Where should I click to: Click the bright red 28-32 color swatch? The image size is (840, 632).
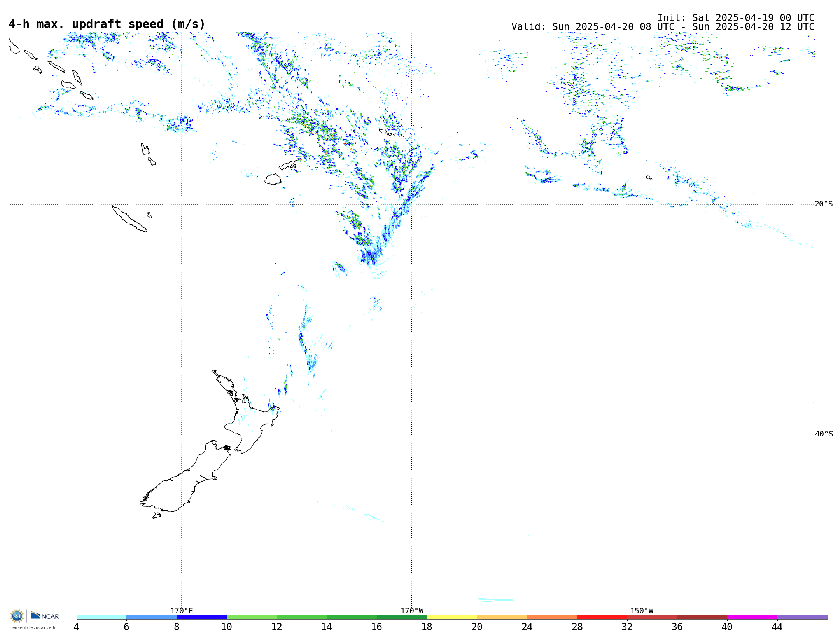click(602, 617)
